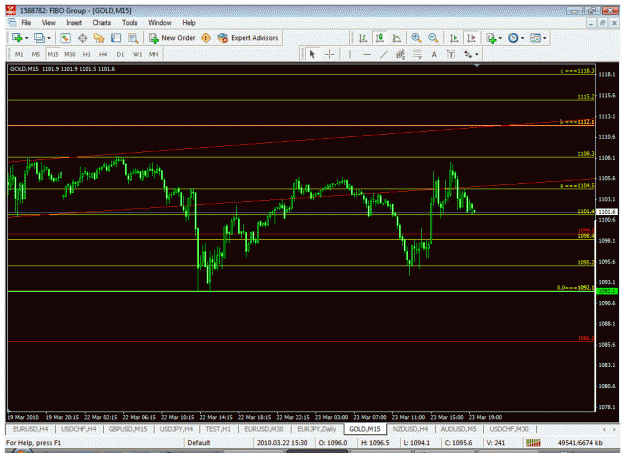Switch chart to Bar Chart mode
The height and width of the screenshot is (453, 625).
363,38
